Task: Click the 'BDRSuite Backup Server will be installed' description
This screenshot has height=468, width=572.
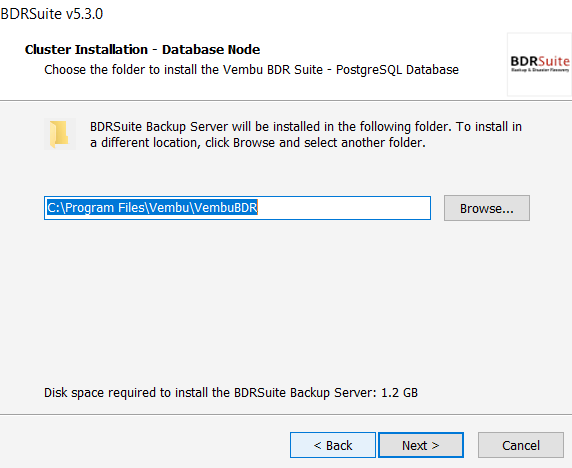Action: (306, 135)
